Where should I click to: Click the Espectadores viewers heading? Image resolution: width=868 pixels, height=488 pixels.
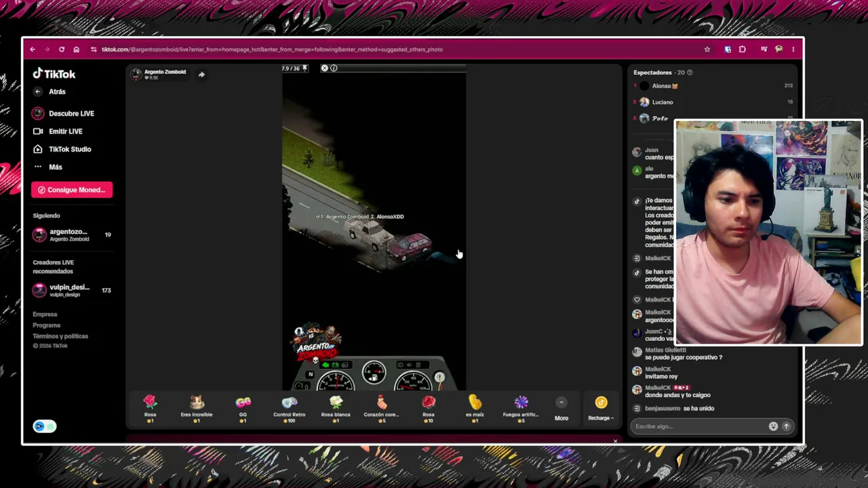pyautogui.click(x=652, y=73)
